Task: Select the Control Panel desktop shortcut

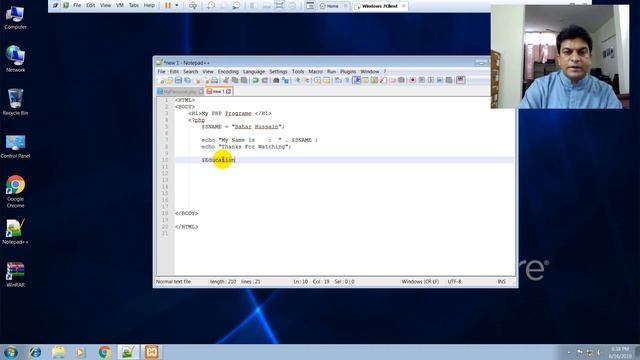Action: [x=16, y=146]
